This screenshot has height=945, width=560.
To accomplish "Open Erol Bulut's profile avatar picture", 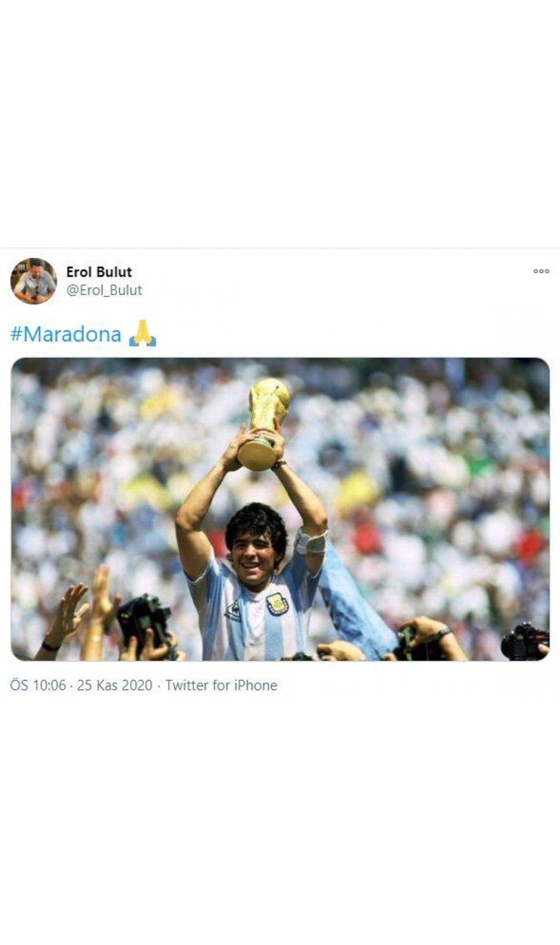I will click(x=34, y=281).
